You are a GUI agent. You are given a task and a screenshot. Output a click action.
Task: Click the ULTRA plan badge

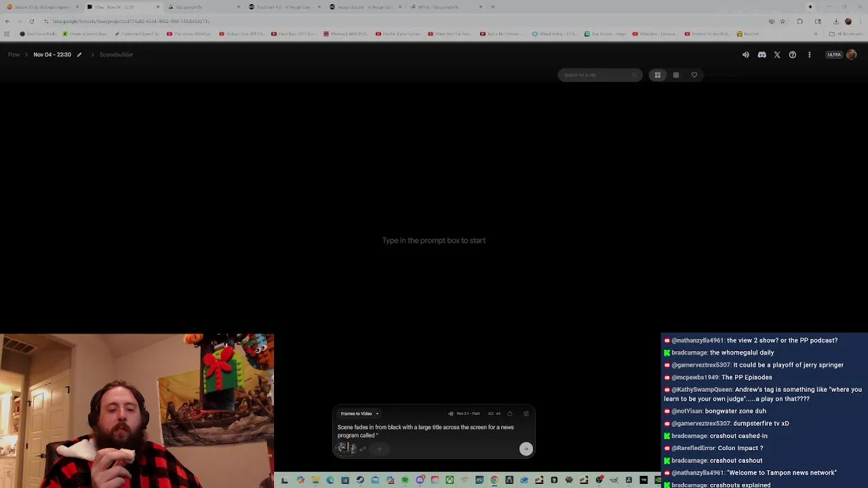(834, 55)
